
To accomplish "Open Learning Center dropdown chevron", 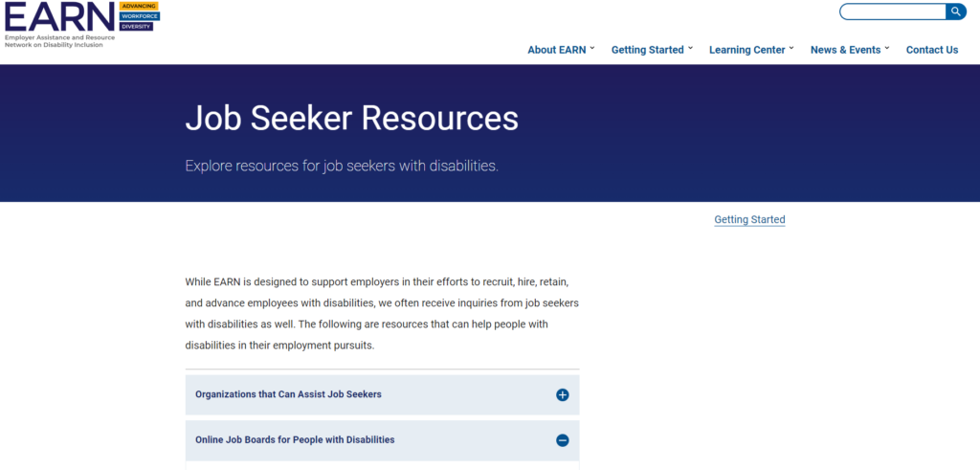I will [x=791, y=48].
